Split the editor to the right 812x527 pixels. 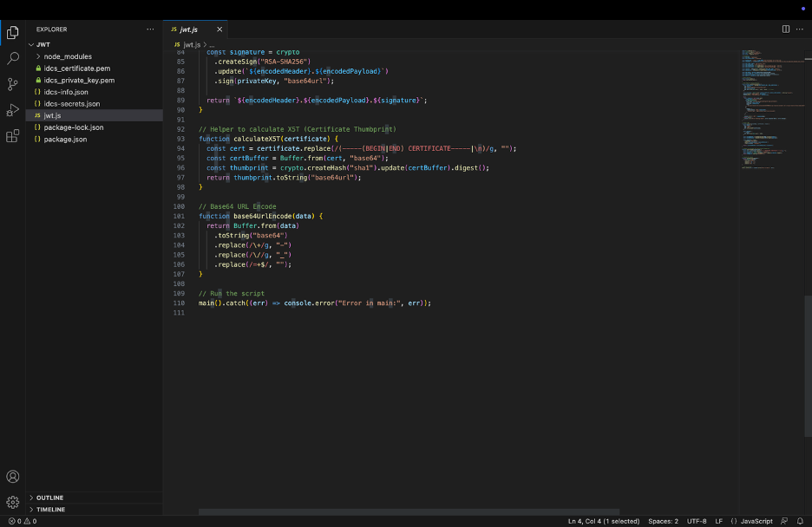pyautogui.click(x=786, y=29)
